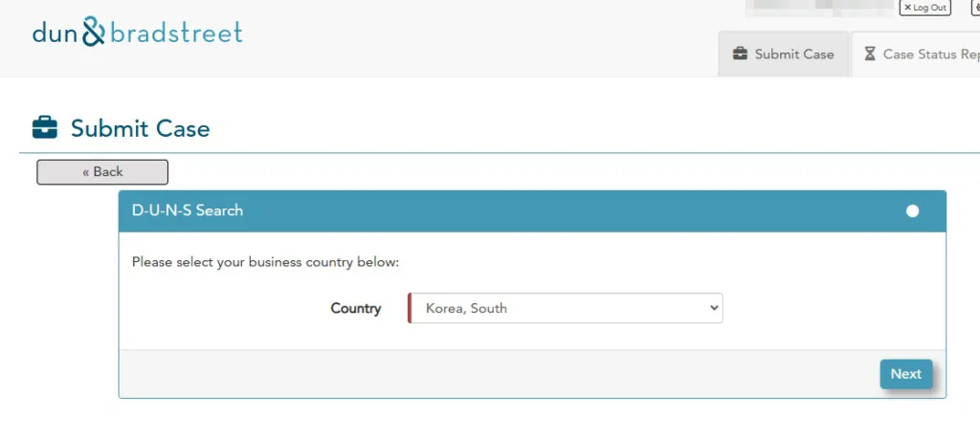Click the briefcase icon beside Submit Case heading
980x439 pixels.
[44, 128]
